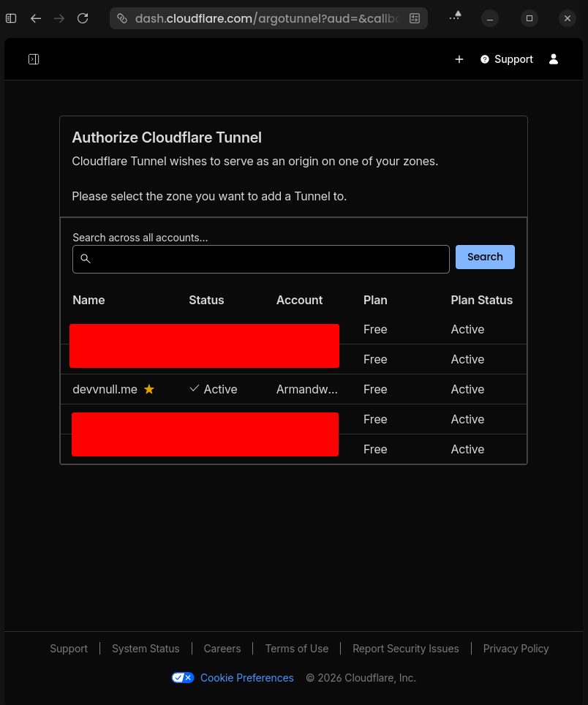
Task: Open the Careers footer link
Action: click(x=222, y=649)
